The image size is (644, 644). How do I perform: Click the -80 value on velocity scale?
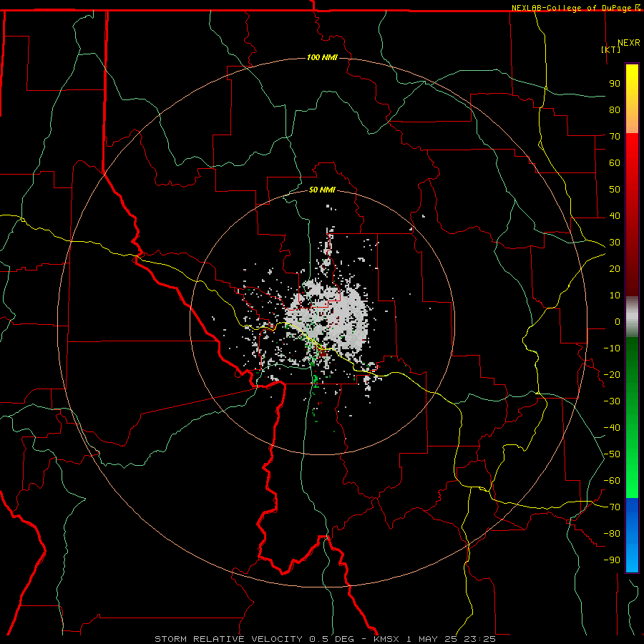point(612,534)
